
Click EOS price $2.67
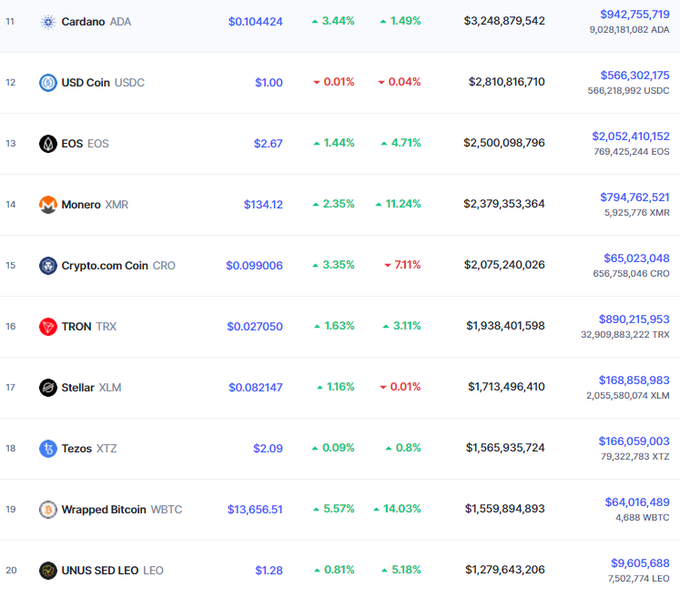pos(268,144)
